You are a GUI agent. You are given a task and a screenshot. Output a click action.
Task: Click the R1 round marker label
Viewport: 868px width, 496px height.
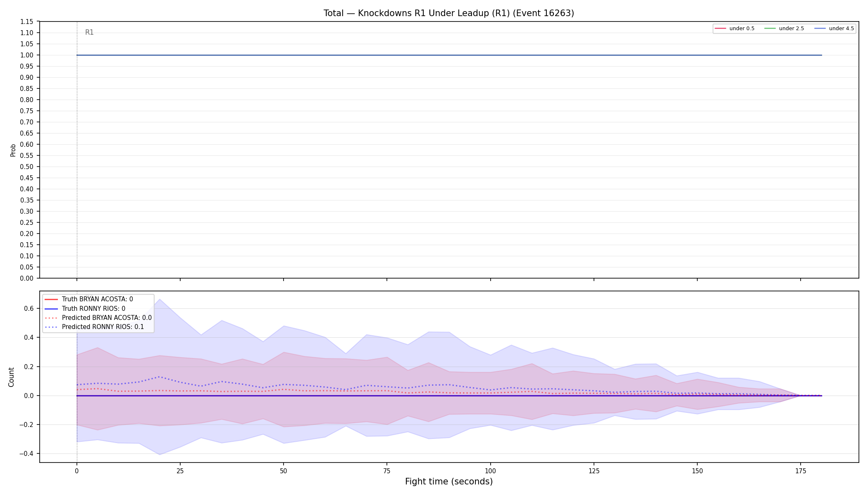coord(89,32)
